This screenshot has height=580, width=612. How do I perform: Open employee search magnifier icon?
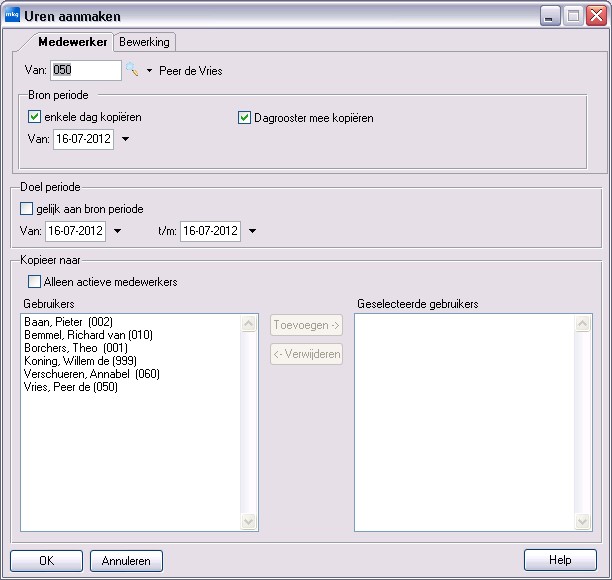[132, 70]
